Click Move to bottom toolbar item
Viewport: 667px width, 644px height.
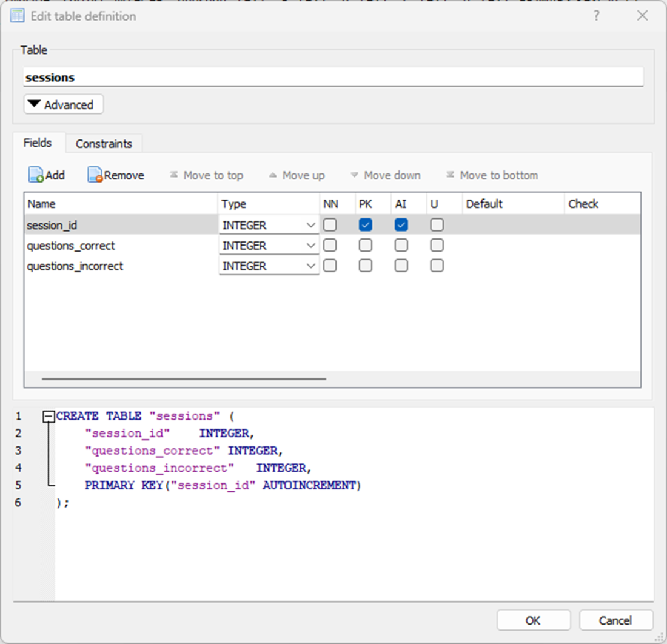pyautogui.click(x=492, y=175)
